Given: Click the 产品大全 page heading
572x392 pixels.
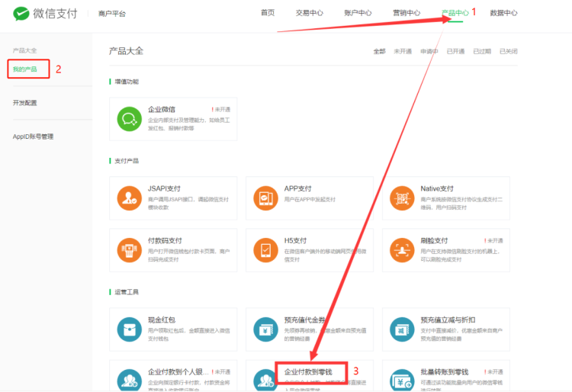Looking at the screenshot, I should [x=126, y=51].
